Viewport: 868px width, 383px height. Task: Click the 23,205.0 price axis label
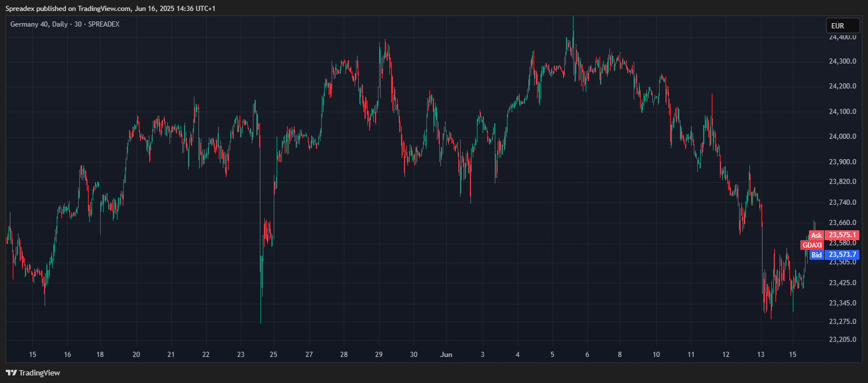(x=843, y=340)
